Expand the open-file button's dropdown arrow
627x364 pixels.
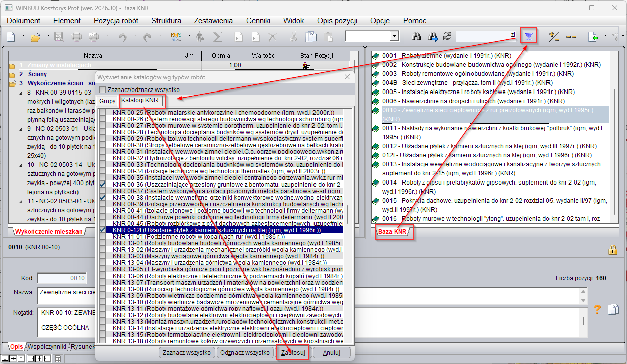tap(48, 36)
